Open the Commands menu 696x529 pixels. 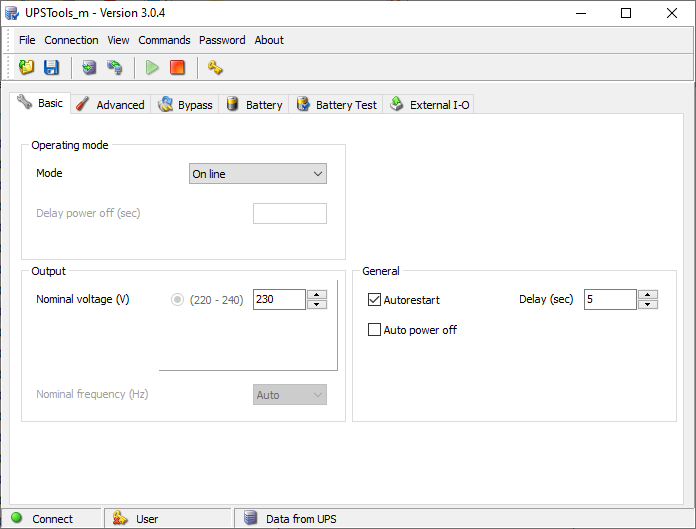pos(164,40)
